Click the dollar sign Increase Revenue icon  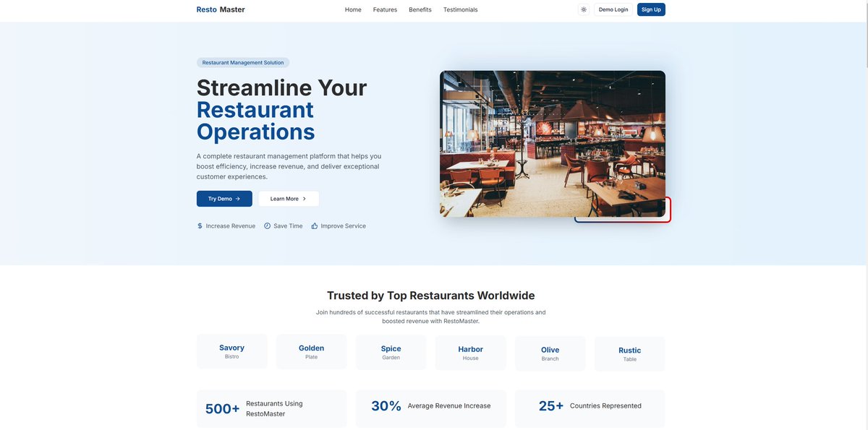click(x=200, y=226)
